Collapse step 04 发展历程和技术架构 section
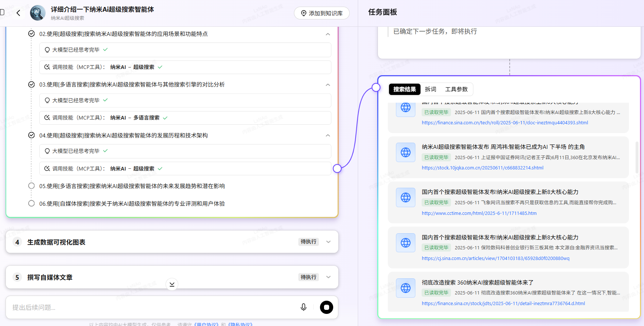This screenshot has height=326, width=644. click(328, 135)
